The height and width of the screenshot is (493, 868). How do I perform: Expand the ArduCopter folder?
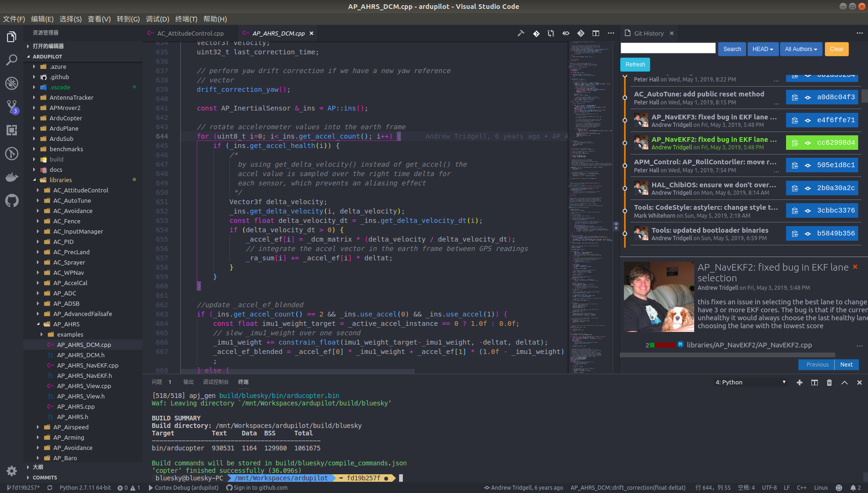(35, 118)
